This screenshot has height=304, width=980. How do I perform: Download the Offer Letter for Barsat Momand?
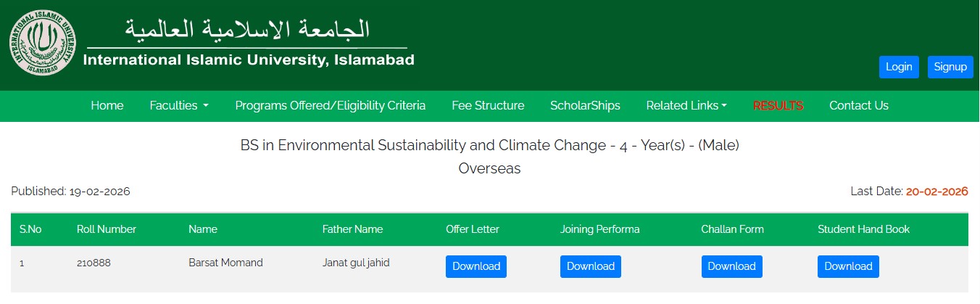tap(476, 266)
